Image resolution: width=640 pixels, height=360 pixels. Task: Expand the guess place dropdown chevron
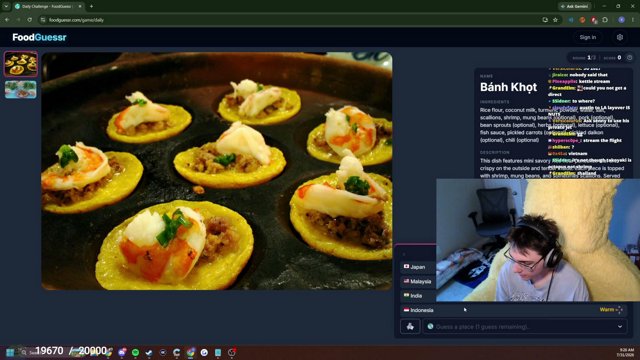(x=620, y=327)
